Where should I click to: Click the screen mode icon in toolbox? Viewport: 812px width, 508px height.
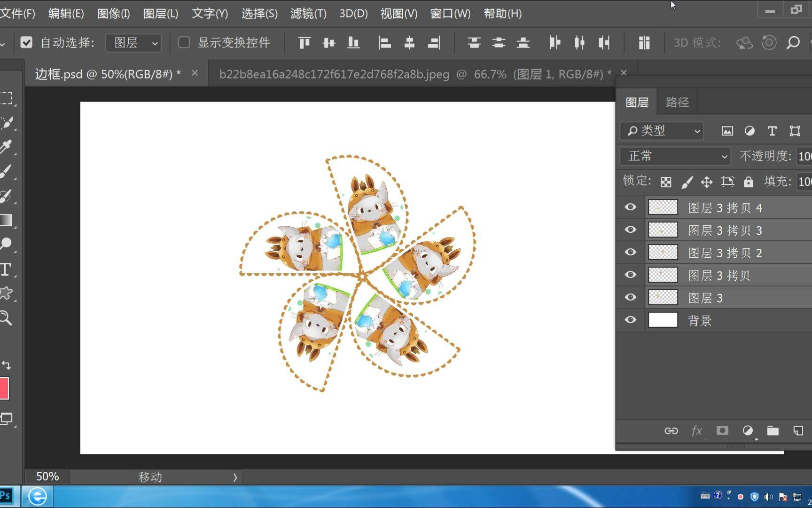[7, 419]
